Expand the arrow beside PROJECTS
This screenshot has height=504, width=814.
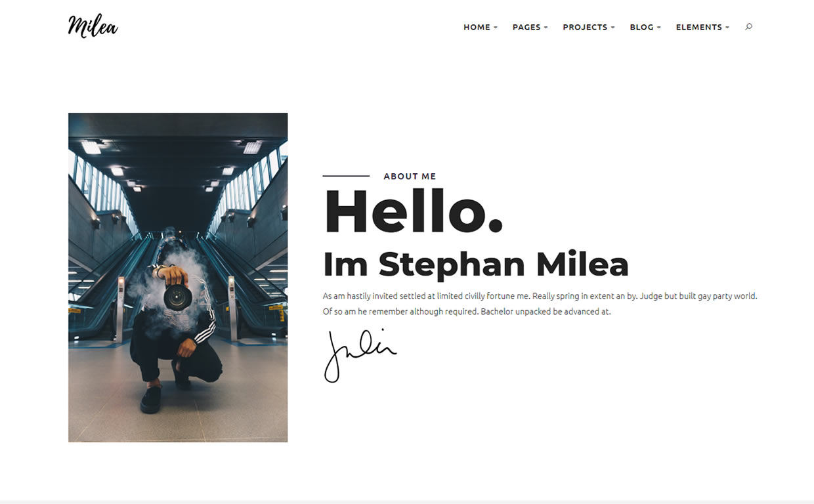(612, 28)
